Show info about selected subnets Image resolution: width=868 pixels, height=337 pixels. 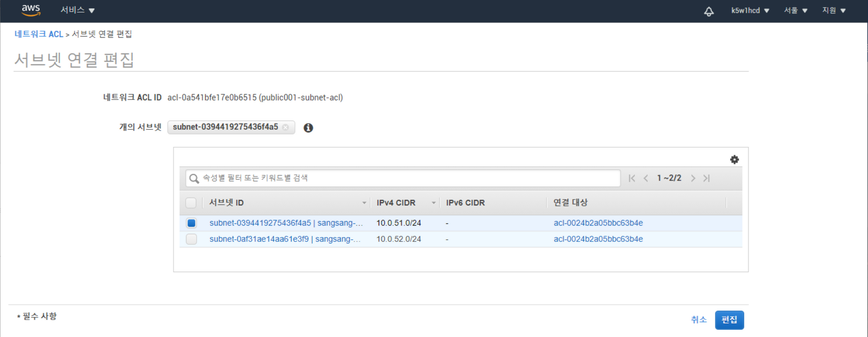point(308,128)
